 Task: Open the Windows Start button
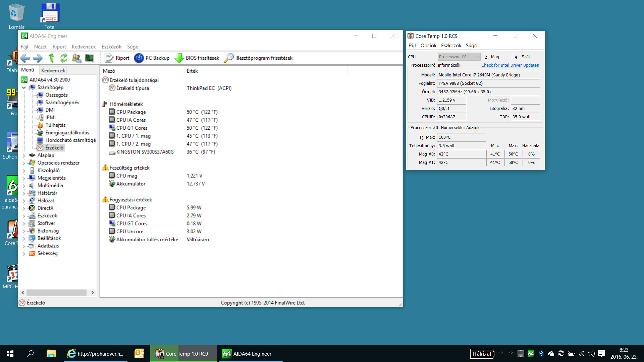[10, 354]
